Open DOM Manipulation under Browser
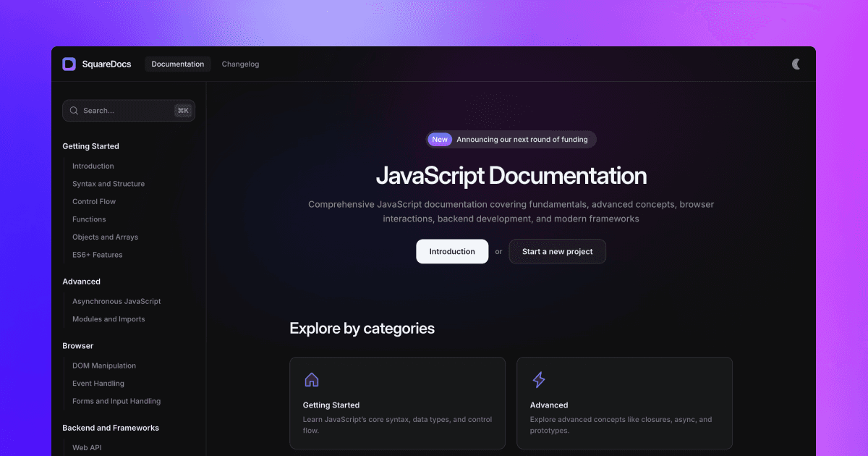 pos(103,366)
